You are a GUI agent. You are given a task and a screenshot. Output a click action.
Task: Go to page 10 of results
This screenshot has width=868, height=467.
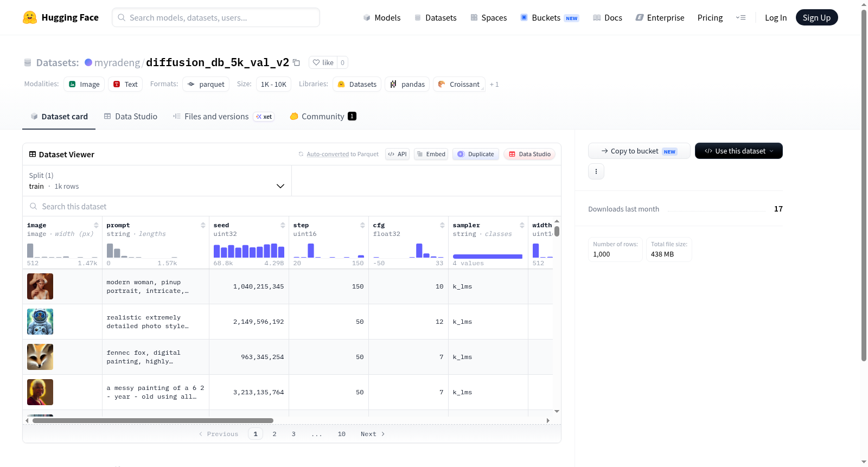tap(342, 434)
